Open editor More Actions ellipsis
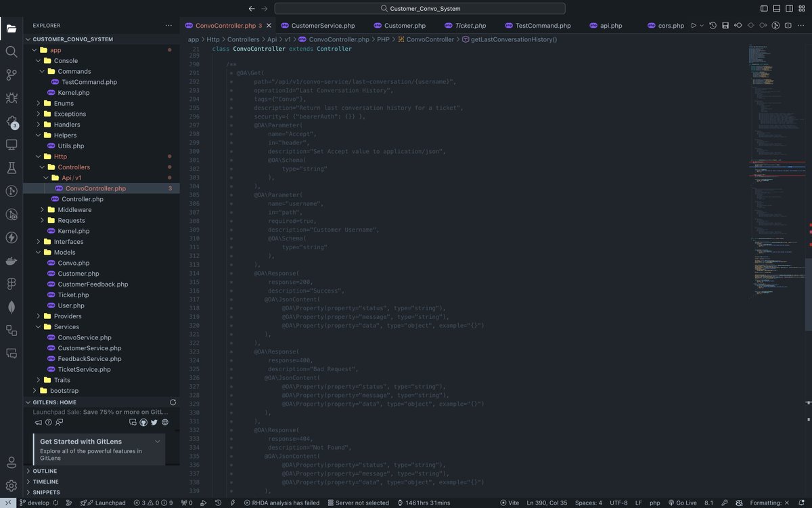 [803, 26]
